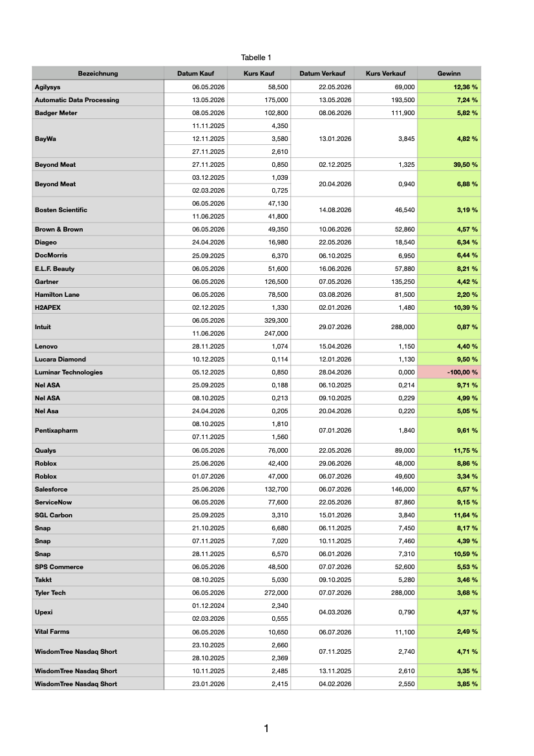534x756 pixels.
Task: Click the Datum Verkauf column header
Action: pyautogui.click(x=323, y=73)
